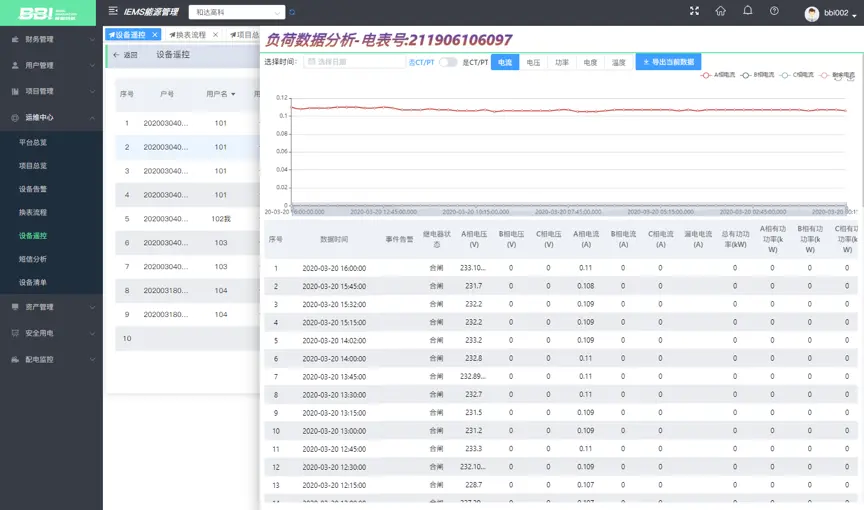
Task: Open the notification bell
Action: (x=747, y=10)
